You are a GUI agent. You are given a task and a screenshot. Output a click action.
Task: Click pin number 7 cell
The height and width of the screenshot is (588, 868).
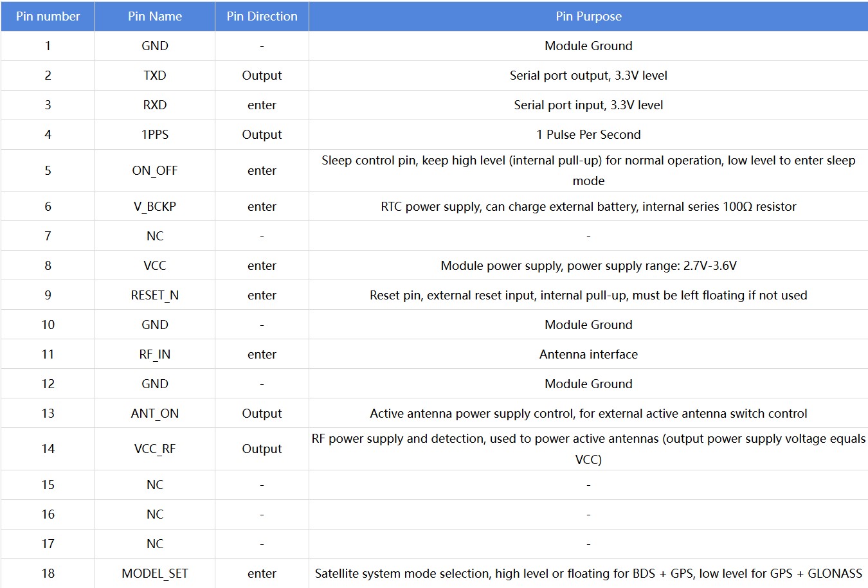point(48,236)
